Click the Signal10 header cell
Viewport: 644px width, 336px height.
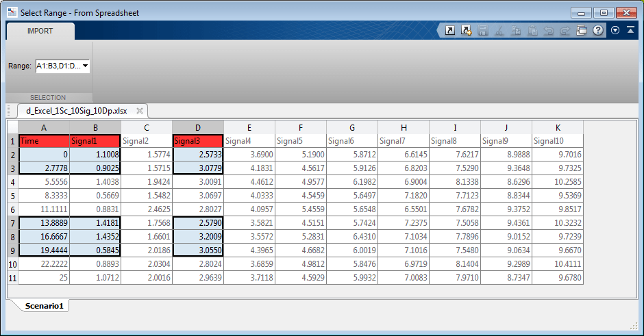[558, 141]
